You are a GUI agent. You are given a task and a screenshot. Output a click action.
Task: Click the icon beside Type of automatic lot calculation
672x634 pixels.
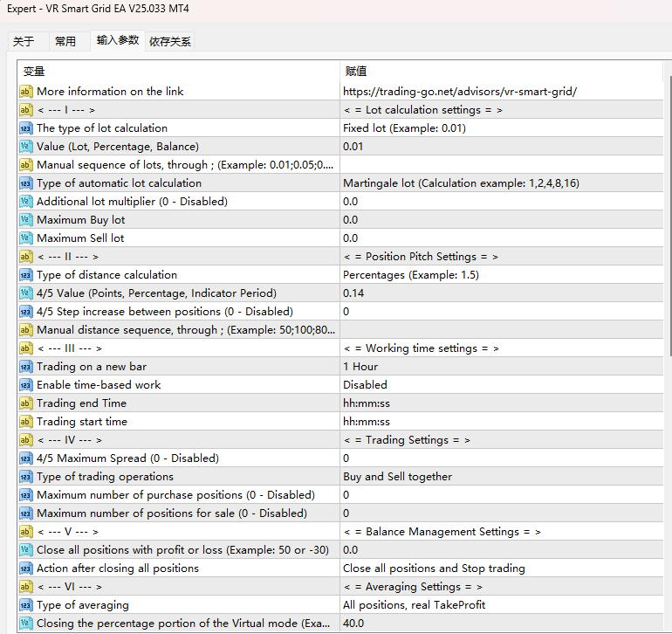25,183
